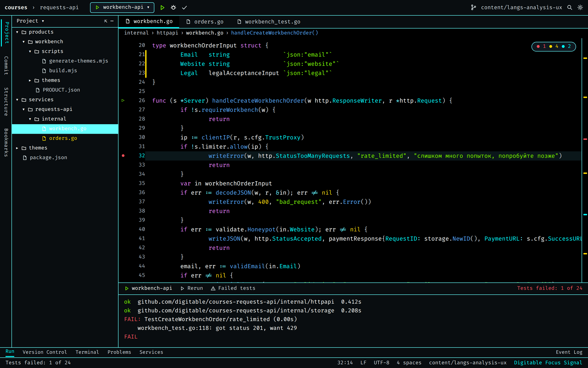Image resolution: width=588 pixels, height=368 pixels.
Task: Switch to the workbench_test.go editor tab
Action: pyautogui.click(x=269, y=22)
